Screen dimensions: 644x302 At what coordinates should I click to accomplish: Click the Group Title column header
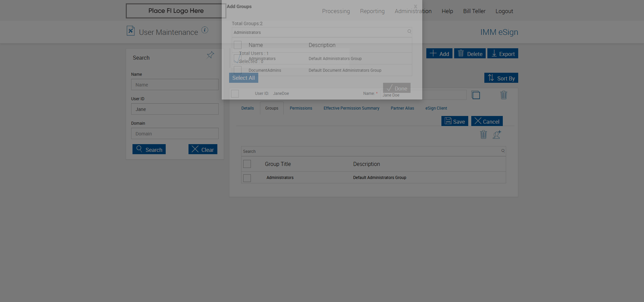278,164
